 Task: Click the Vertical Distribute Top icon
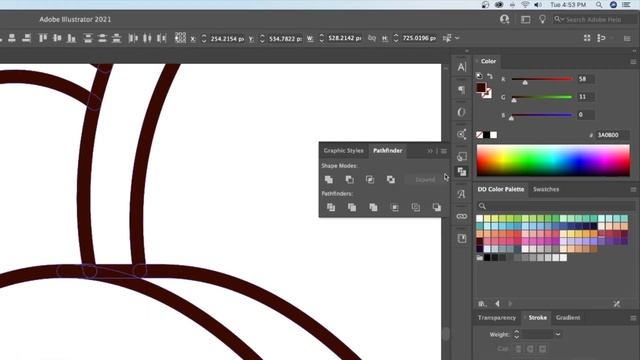tap(88, 38)
